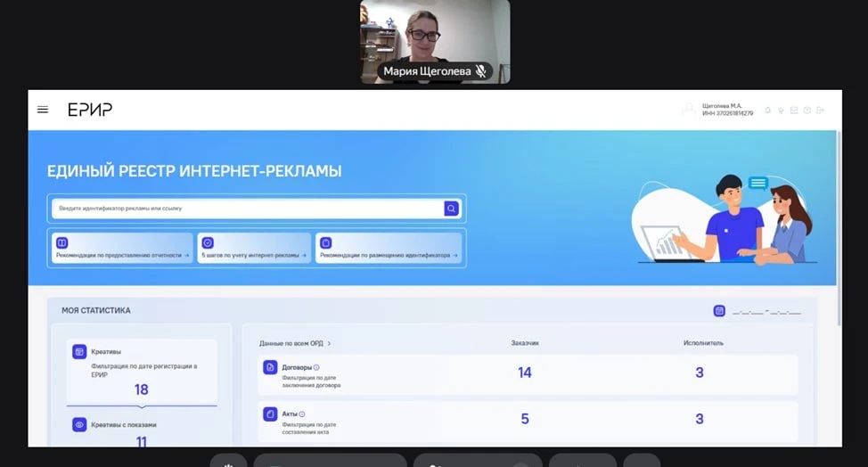Expand Данные по всем ОРД chevron
Viewport: 868px width, 467px height.
(x=329, y=344)
